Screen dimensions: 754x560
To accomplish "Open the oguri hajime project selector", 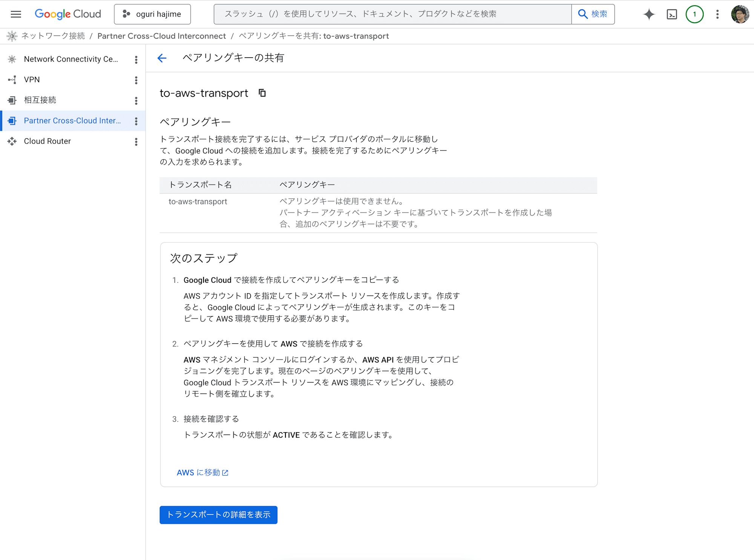I will [x=152, y=14].
